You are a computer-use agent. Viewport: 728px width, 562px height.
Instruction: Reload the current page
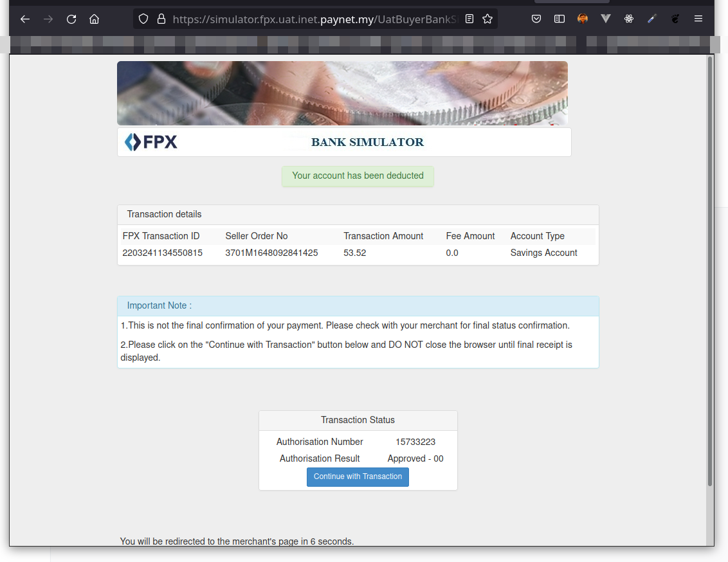pos(71,19)
